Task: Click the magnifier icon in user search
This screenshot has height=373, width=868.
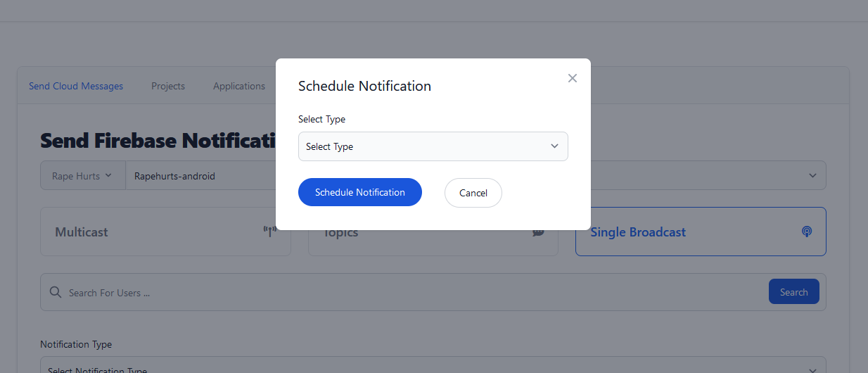Action: [x=56, y=292]
